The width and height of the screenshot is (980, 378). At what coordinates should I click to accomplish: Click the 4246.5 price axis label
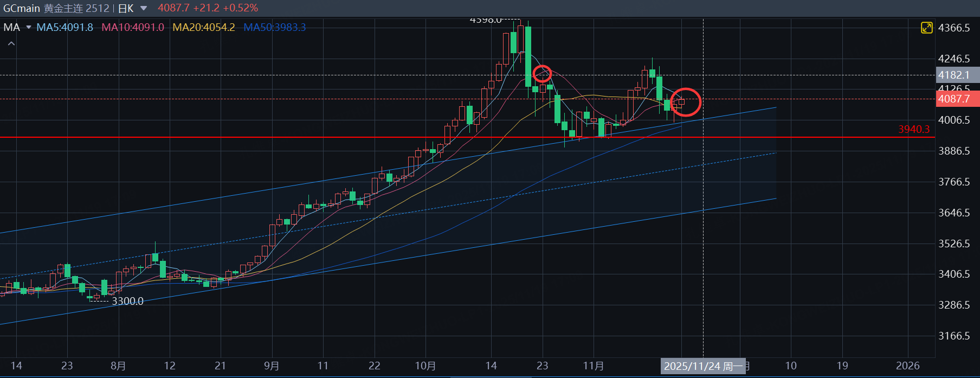tap(954, 59)
